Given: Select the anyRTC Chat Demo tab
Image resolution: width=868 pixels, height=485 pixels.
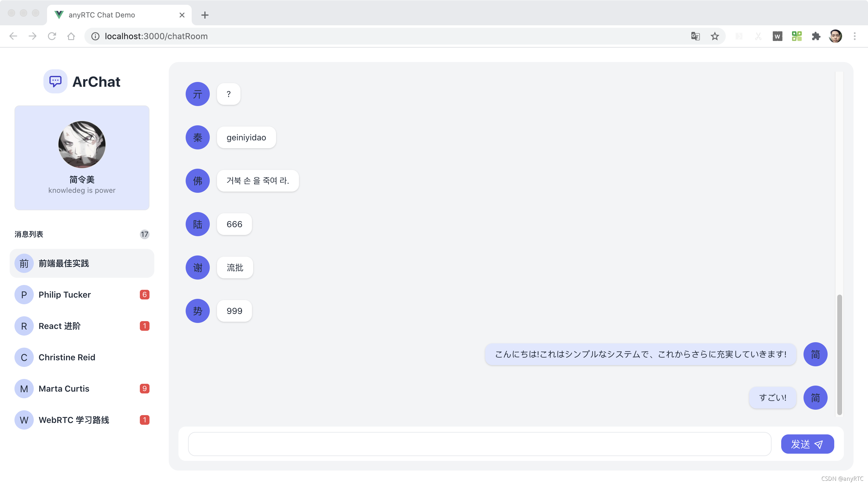Looking at the screenshot, I should coord(115,15).
